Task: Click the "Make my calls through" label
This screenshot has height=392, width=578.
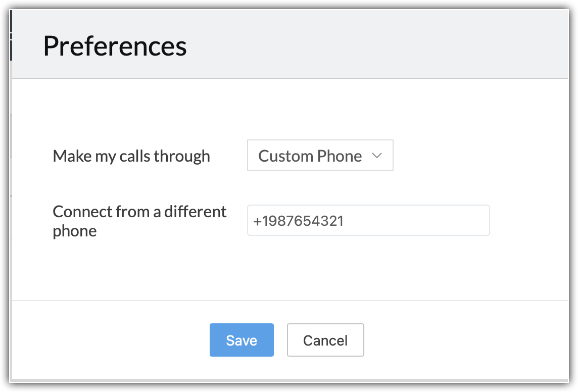Action: [x=131, y=156]
